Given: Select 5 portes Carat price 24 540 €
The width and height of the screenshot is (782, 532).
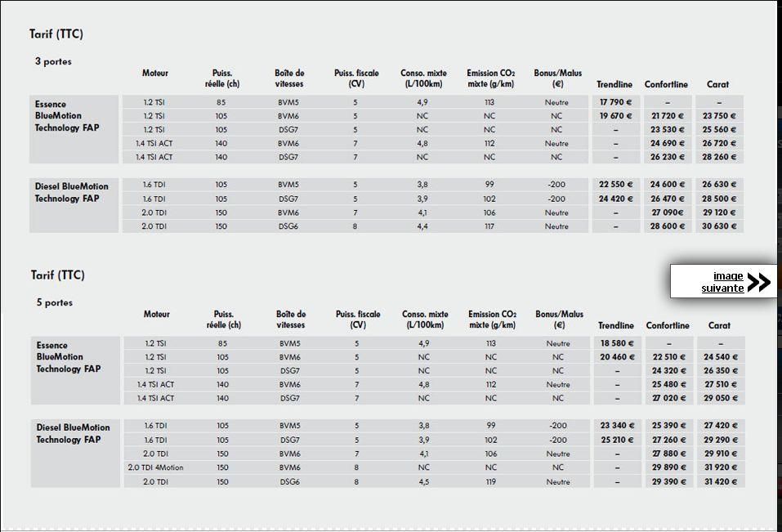Looking at the screenshot, I should pos(721,357).
